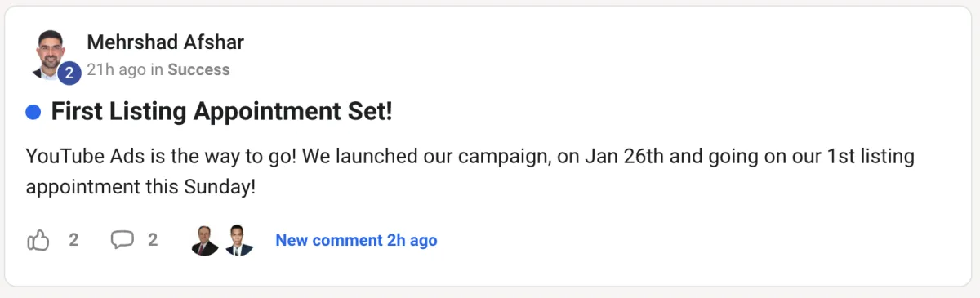
Task: Click the blue unread dot beside the title
Action: (33, 112)
